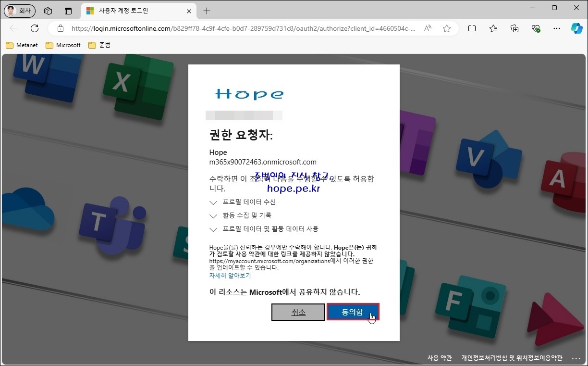588x366 pixels.
Task: Open the Collections icon
Action: tap(514, 28)
